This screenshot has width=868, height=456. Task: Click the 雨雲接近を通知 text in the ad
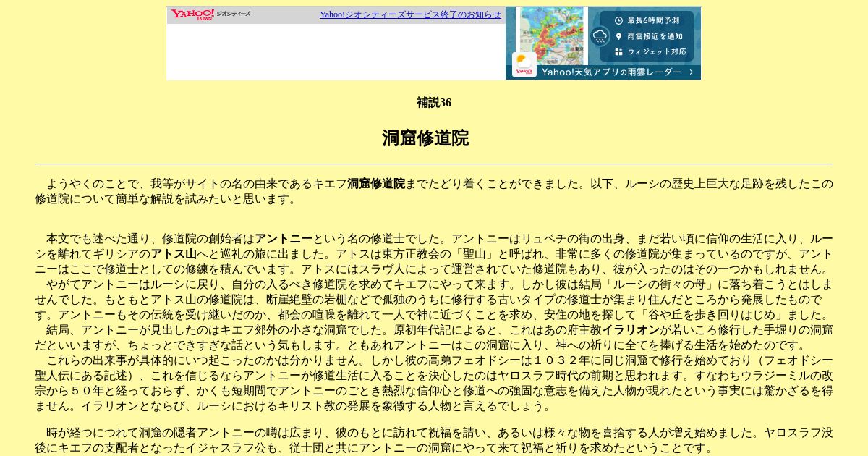(655, 36)
